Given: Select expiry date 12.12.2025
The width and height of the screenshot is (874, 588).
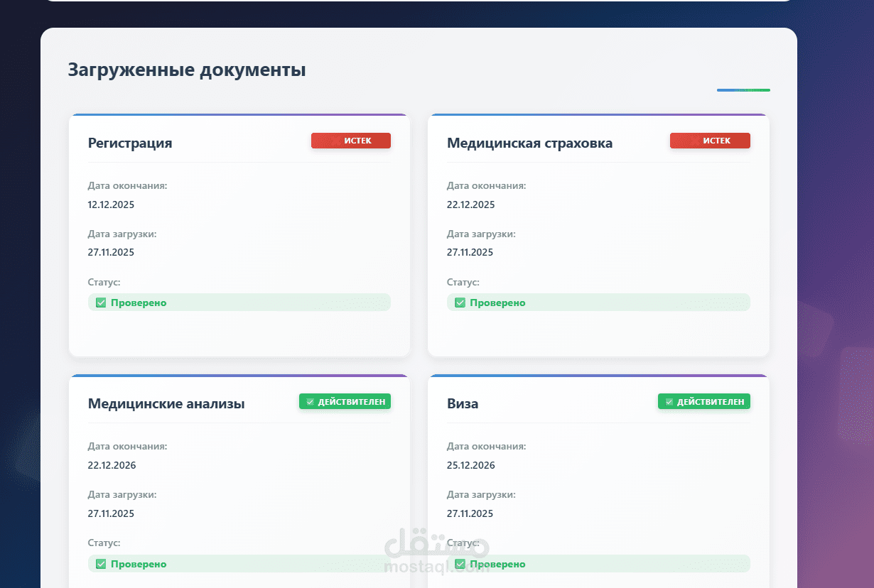Looking at the screenshot, I should pyautogui.click(x=111, y=205).
